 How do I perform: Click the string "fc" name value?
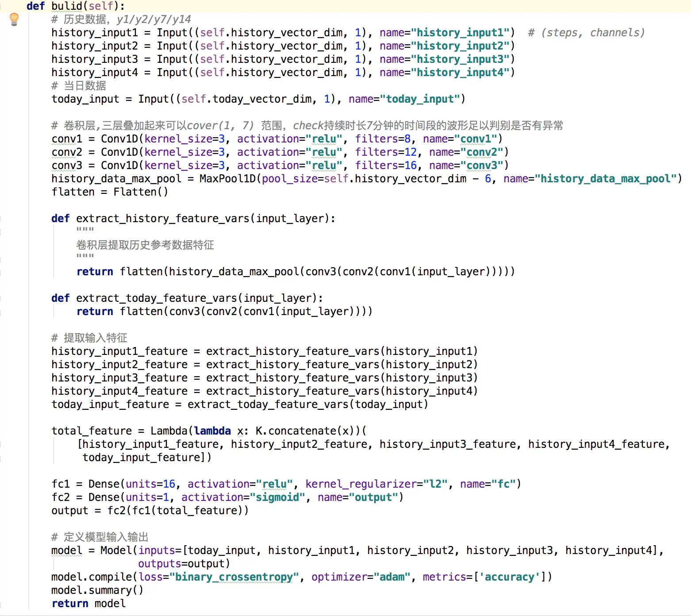(x=504, y=484)
